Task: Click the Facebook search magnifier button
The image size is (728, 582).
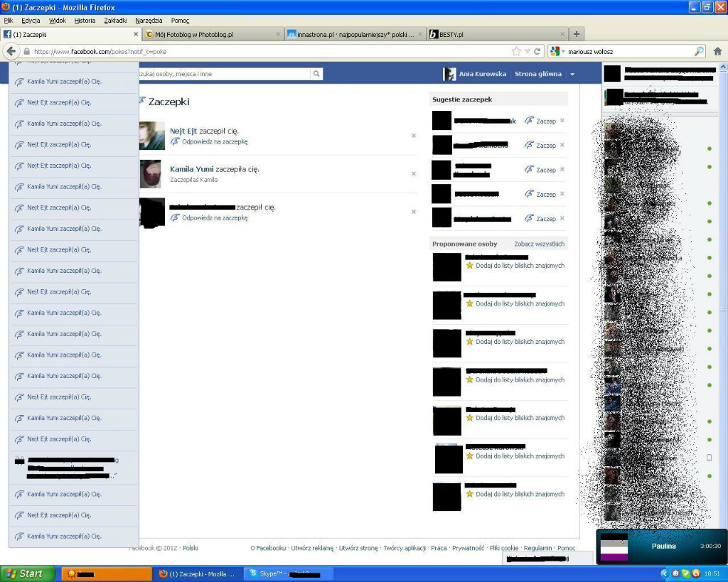Action: [316, 74]
